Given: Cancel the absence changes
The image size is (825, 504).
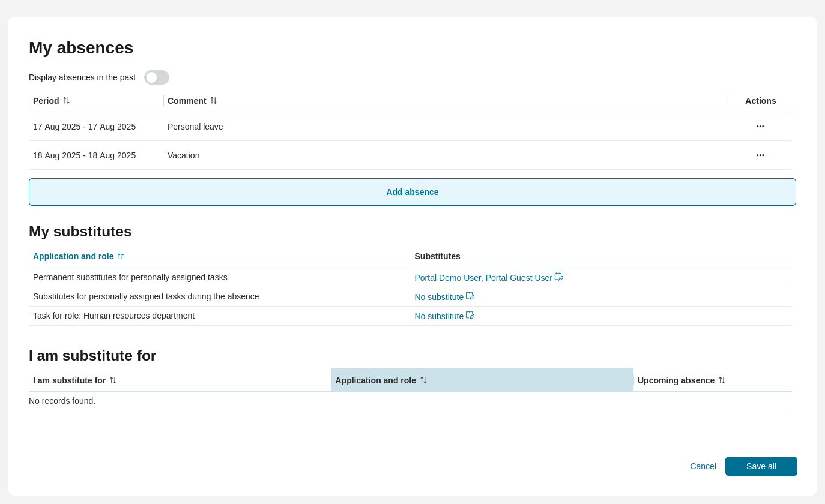Looking at the screenshot, I should 703,466.
